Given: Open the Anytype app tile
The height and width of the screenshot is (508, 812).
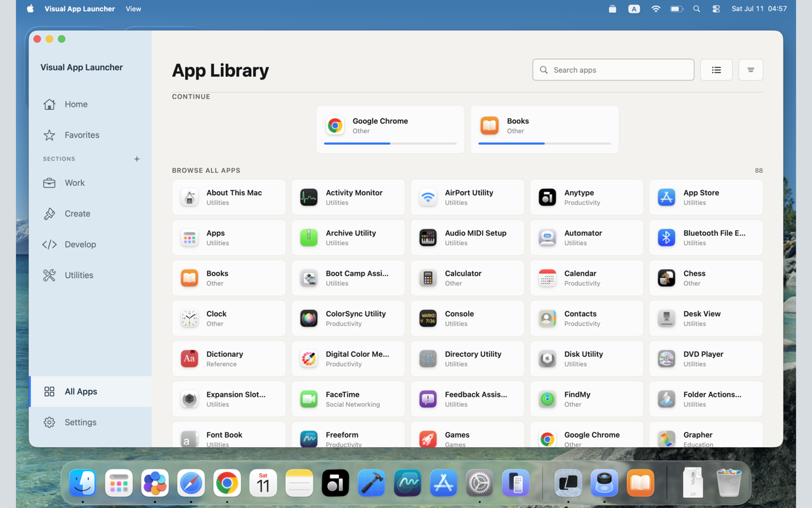Looking at the screenshot, I should tap(587, 197).
